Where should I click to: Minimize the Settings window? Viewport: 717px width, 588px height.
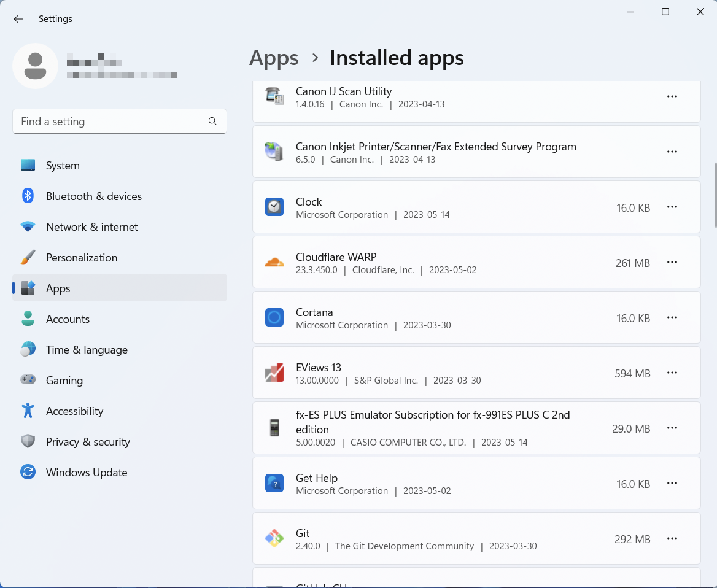click(630, 12)
